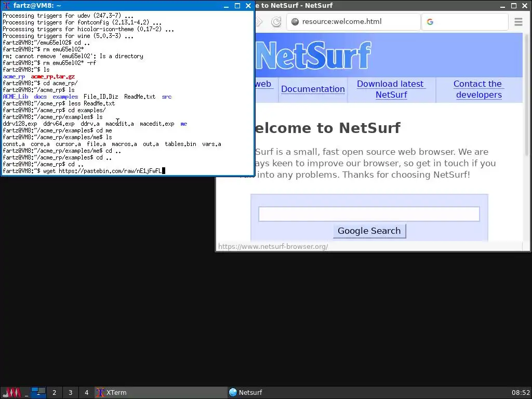Image resolution: width=532 pixels, height=399 pixels.
Task: Close the XTerm terminal window
Action: 248,6
